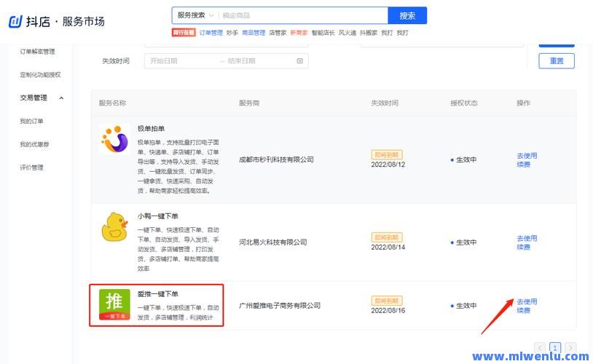593x364 pixels.
Task: Select 定制化功能授权 in the sidebar
Action: click(40, 75)
